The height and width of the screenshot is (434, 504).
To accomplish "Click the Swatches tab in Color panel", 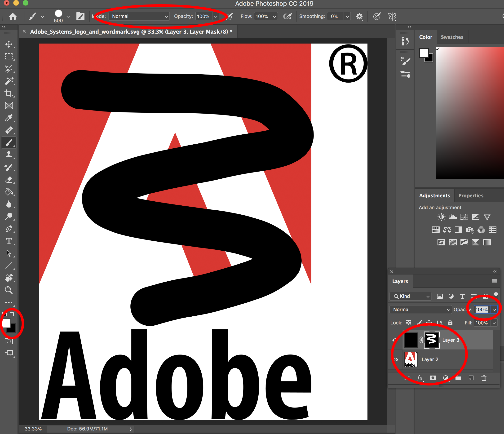I will click(x=452, y=37).
